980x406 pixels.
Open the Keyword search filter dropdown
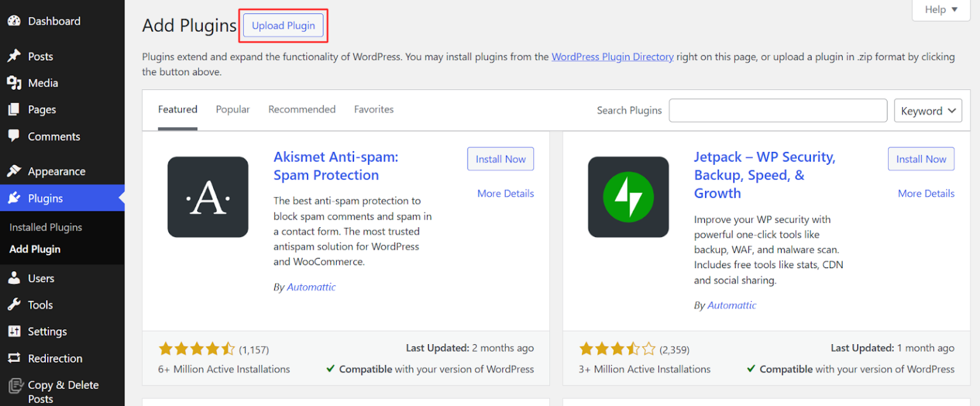coord(928,110)
